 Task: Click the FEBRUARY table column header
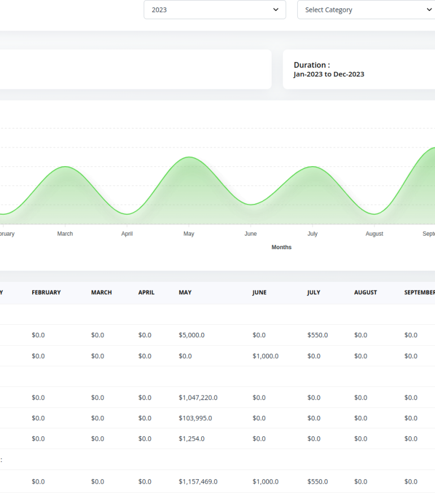point(46,293)
